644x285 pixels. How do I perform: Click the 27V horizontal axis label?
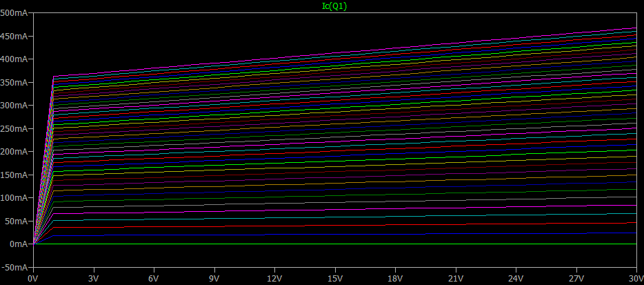pyautogui.click(x=576, y=278)
